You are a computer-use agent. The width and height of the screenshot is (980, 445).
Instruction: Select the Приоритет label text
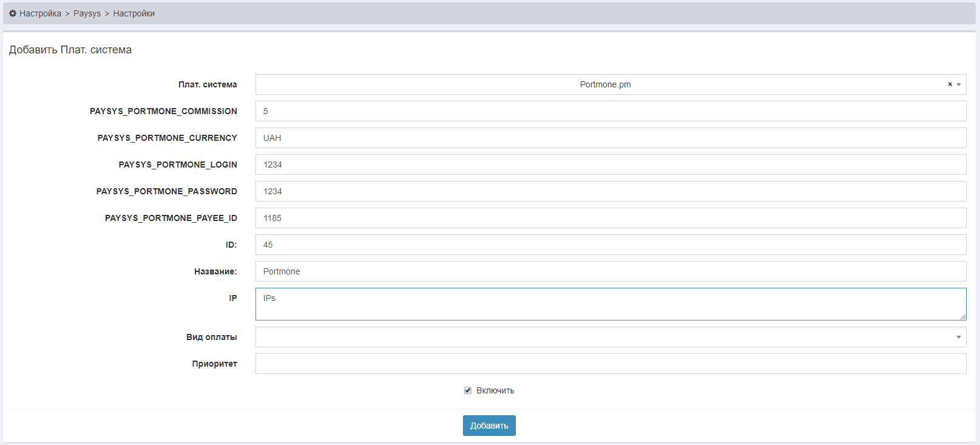pos(215,364)
